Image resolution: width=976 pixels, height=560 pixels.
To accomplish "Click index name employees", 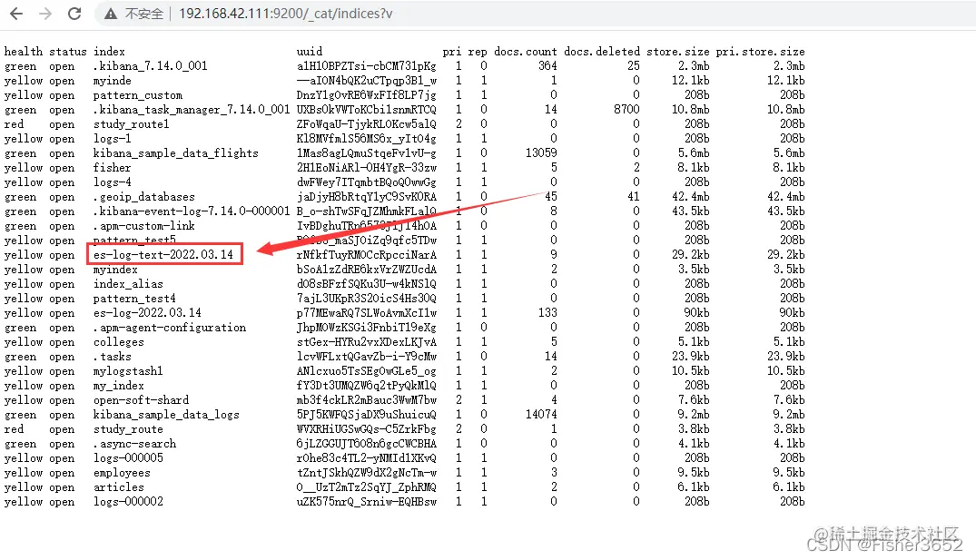I will 122,472.
